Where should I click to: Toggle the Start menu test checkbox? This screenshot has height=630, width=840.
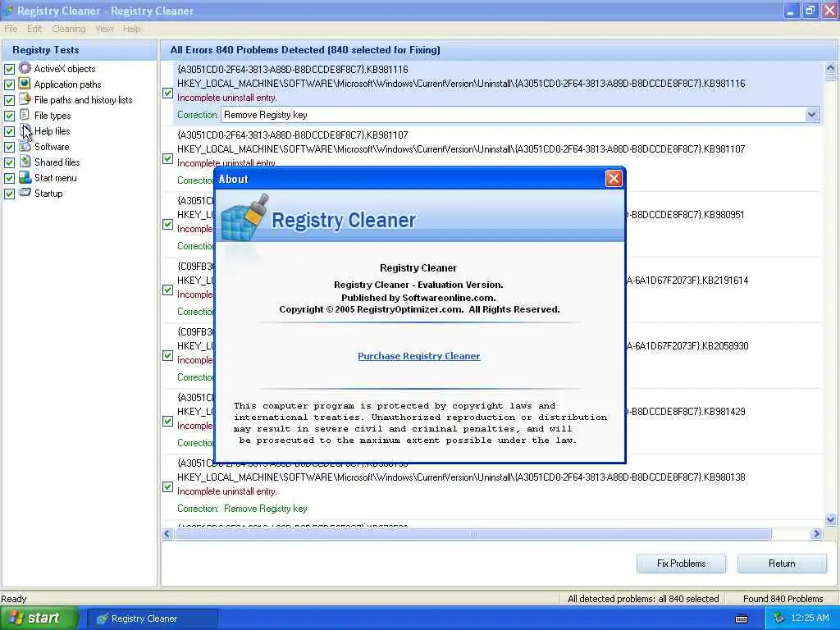tap(10, 178)
